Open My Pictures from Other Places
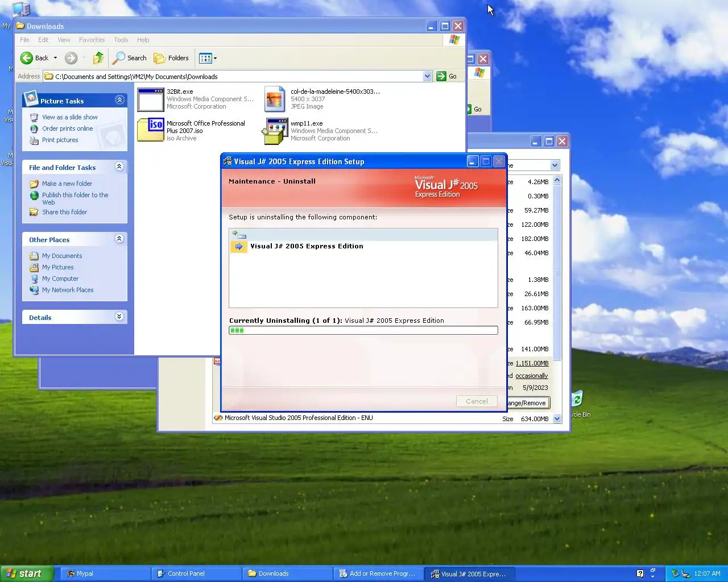This screenshot has width=728, height=582. coord(57,267)
